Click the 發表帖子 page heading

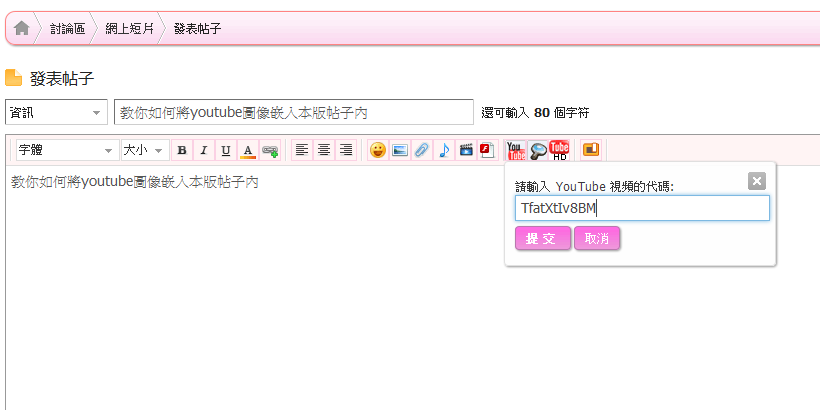[62, 79]
